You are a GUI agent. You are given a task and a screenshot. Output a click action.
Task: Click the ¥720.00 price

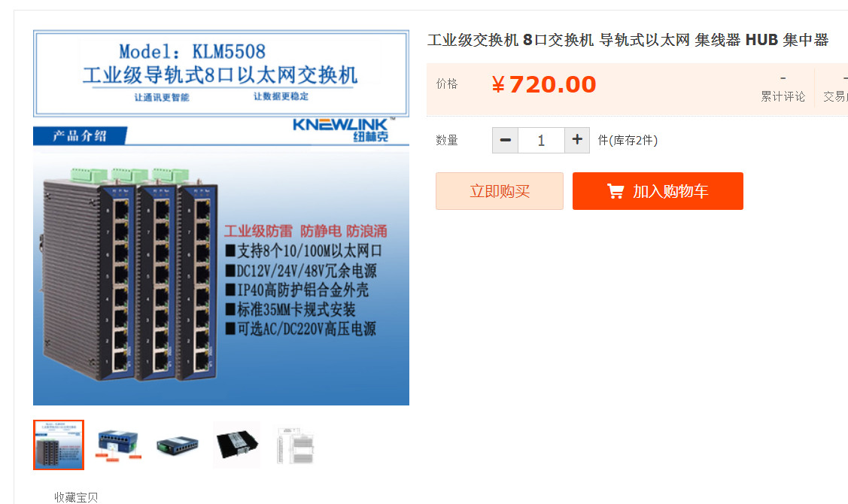click(543, 84)
